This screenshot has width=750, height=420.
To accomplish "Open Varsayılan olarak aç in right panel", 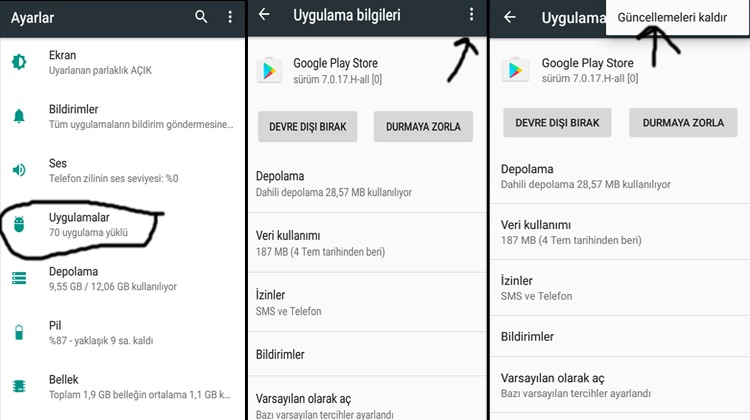I will [620, 385].
